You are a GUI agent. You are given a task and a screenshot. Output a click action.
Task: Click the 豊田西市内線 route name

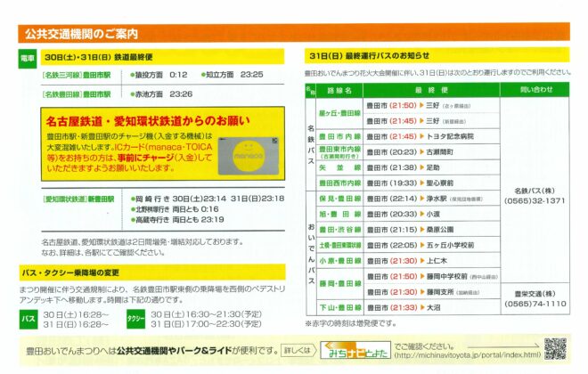pyautogui.click(x=339, y=183)
